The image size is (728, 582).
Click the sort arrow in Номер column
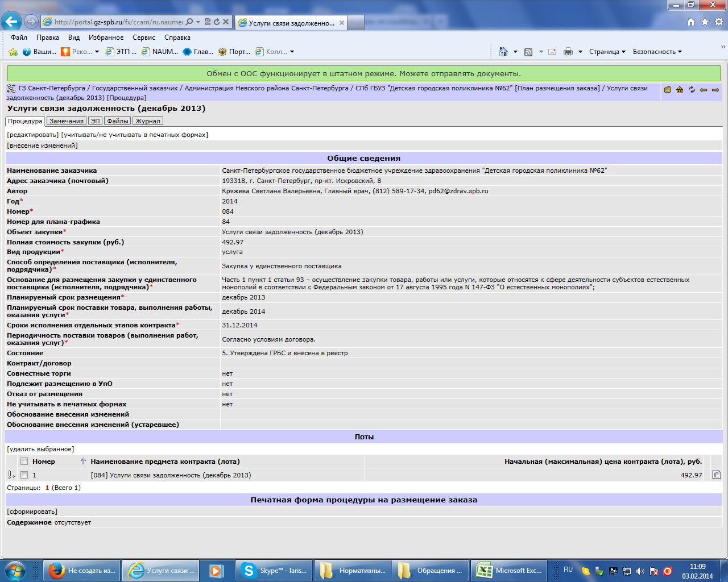tap(83, 462)
